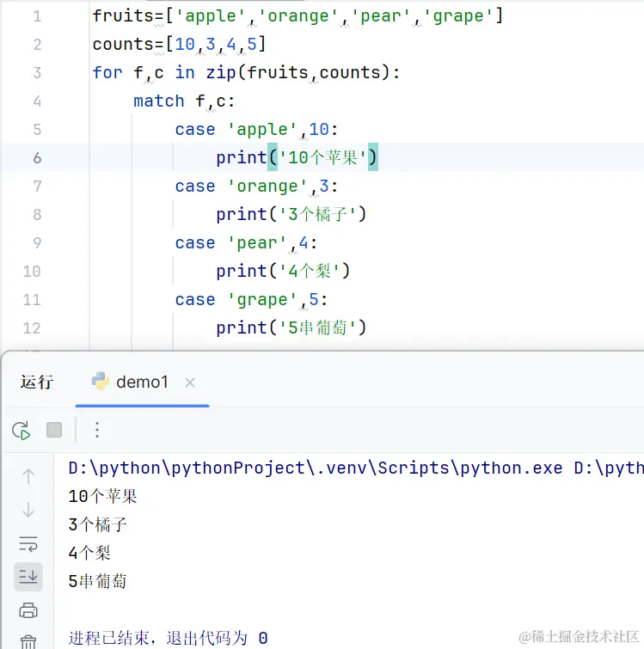Place cursor on 'match f,c:' line

pyautogui.click(x=184, y=101)
